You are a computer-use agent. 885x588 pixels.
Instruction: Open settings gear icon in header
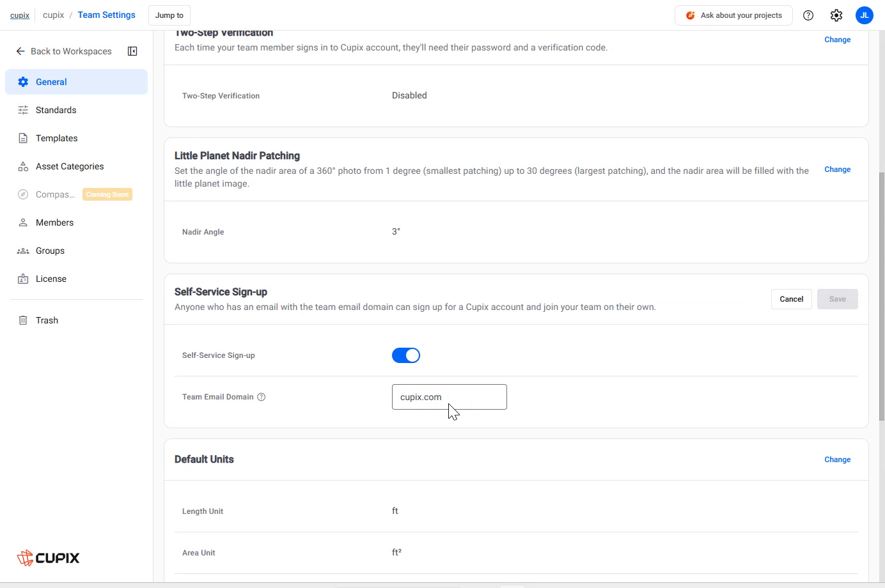click(x=836, y=15)
